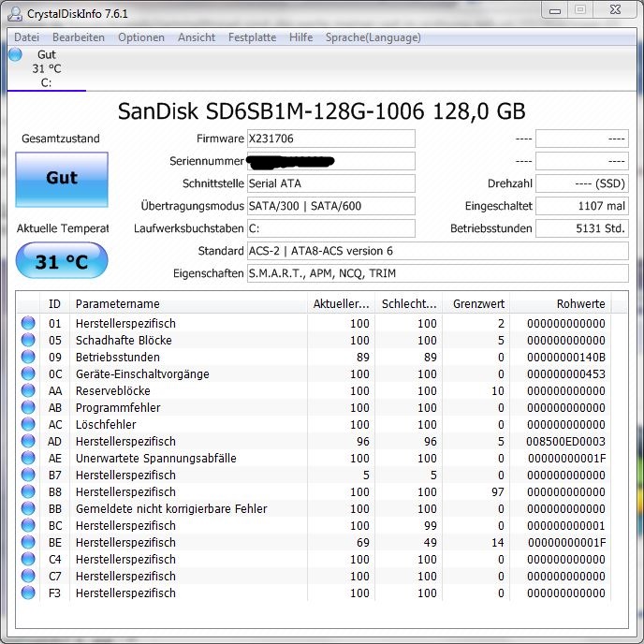Open the Ansicht menu
This screenshot has height=644, width=644.
click(x=197, y=37)
